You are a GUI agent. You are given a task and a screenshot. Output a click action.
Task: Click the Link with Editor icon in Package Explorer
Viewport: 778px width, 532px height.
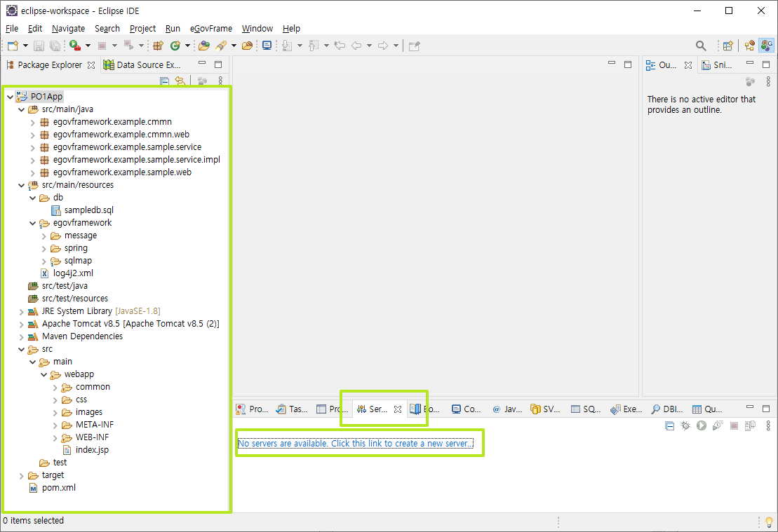click(x=180, y=81)
